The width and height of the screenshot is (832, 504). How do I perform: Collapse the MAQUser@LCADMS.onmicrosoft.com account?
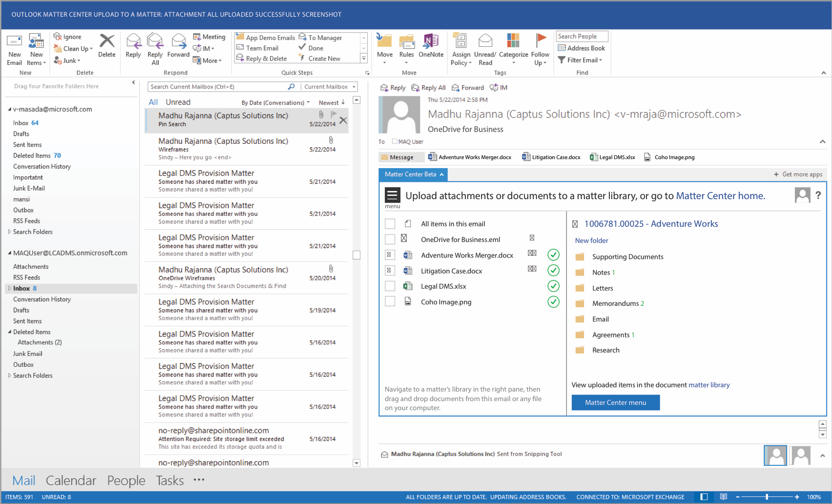(x=9, y=253)
